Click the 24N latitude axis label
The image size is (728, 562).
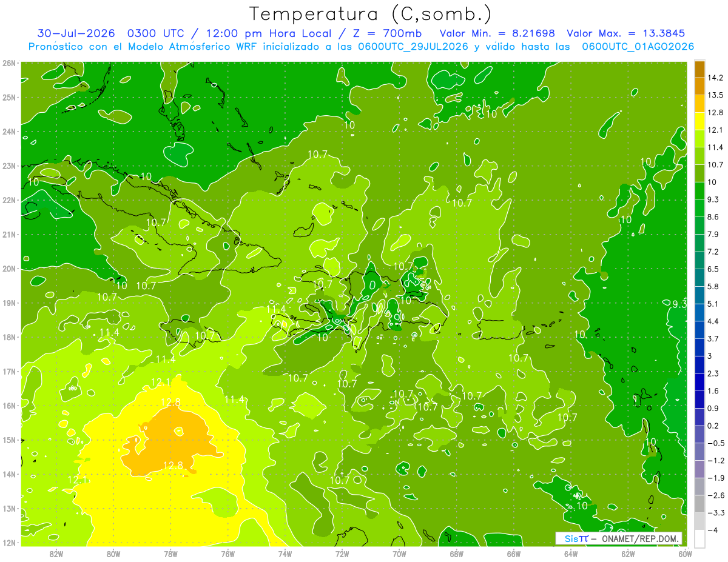coord(9,132)
